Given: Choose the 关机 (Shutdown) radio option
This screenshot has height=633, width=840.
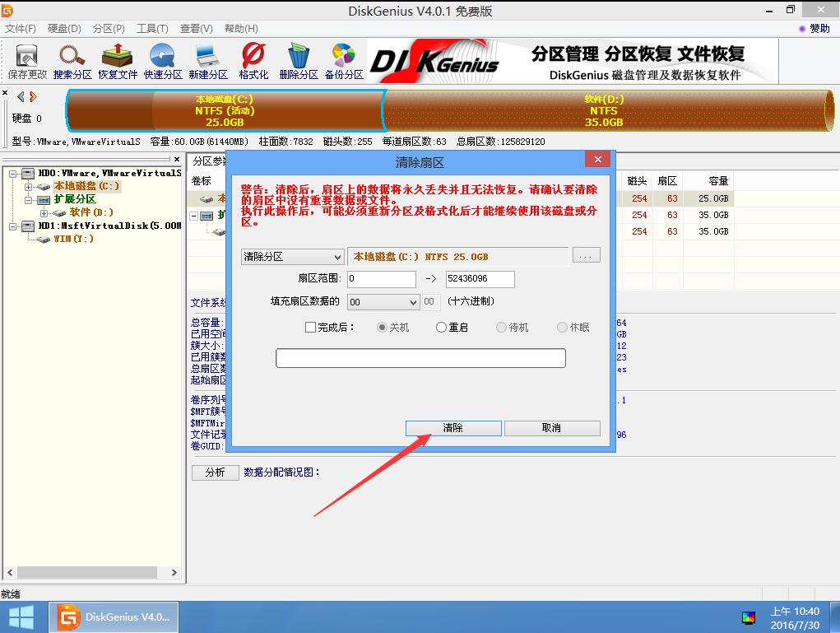Looking at the screenshot, I should 381,327.
